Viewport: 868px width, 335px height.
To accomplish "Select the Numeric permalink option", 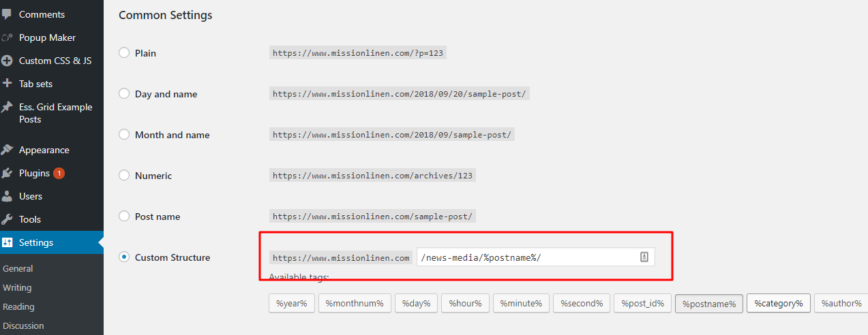I will [x=124, y=175].
